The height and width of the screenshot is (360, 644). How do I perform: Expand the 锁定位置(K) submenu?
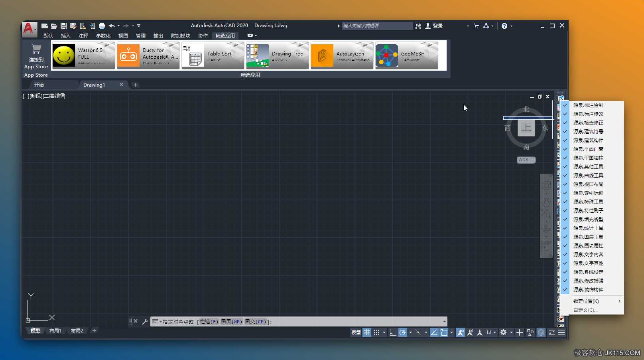[x=592, y=301]
